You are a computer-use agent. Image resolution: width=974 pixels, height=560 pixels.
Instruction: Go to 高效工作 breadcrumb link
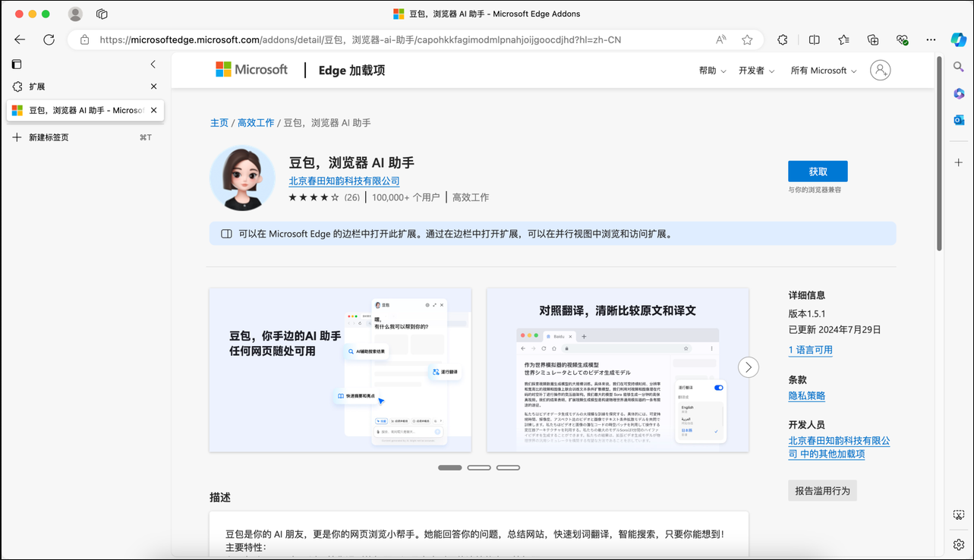pyautogui.click(x=256, y=122)
